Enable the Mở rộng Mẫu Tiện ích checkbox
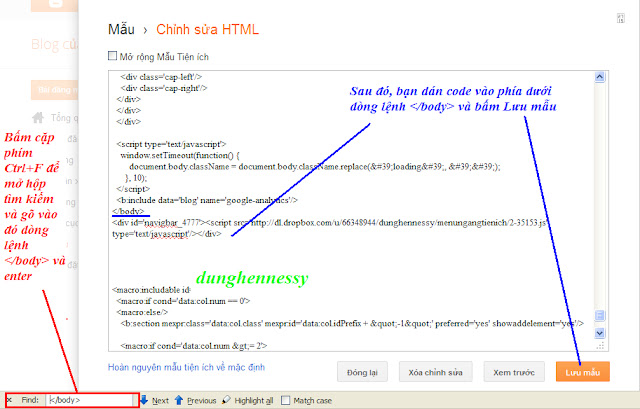640x409 pixels. (112, 56)
